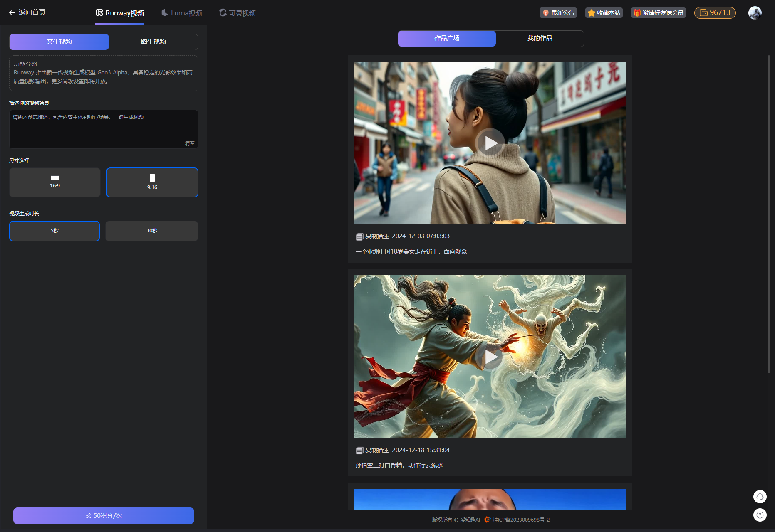Play the 孙悟空 fight video
Image resolution: width=775 pixels, height=532 pixels.
tap(490, 357)
